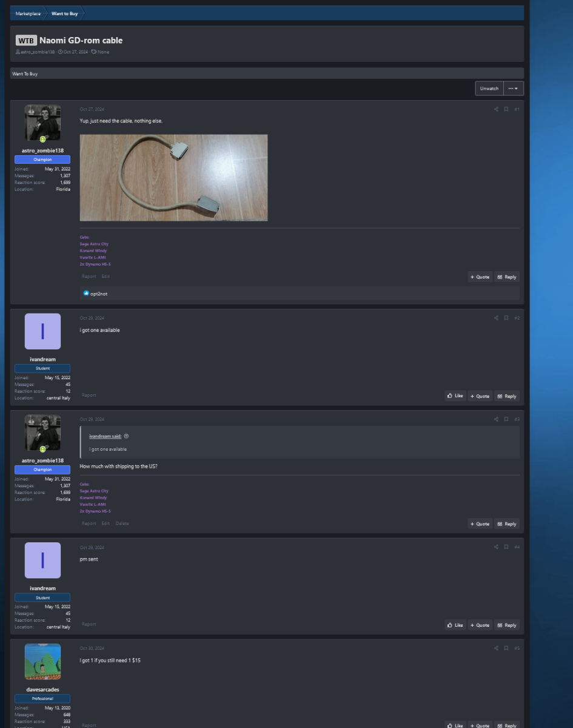The image size is (573, 728).
Task: Quote post #3 about shipping to the US
Action: point(480,524)
